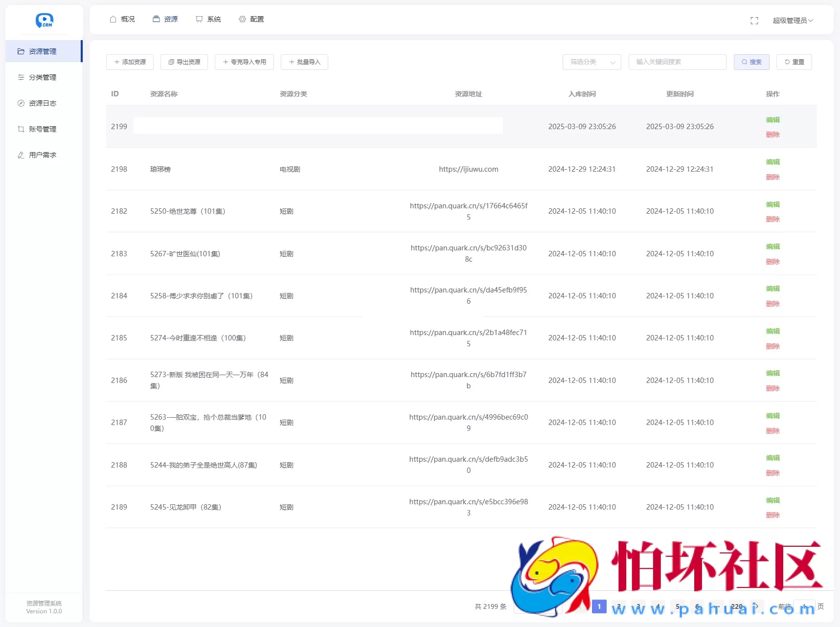Image resolution: width=840 pixels, height=627 pixels.
Task: Click the 搜索 magnifier button
Action: [751, 62]
